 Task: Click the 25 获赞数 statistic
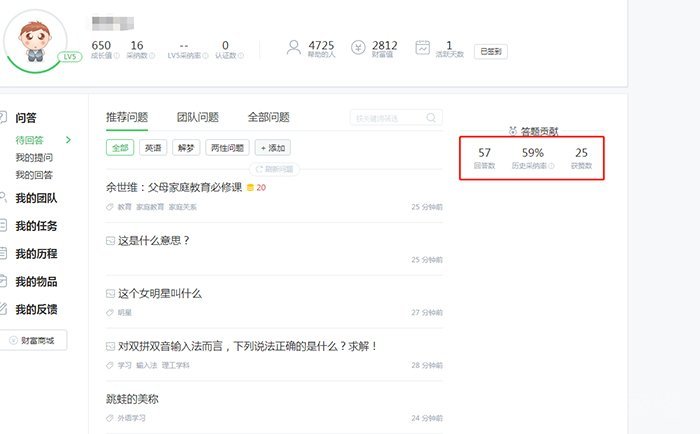[x=581, y=158]
